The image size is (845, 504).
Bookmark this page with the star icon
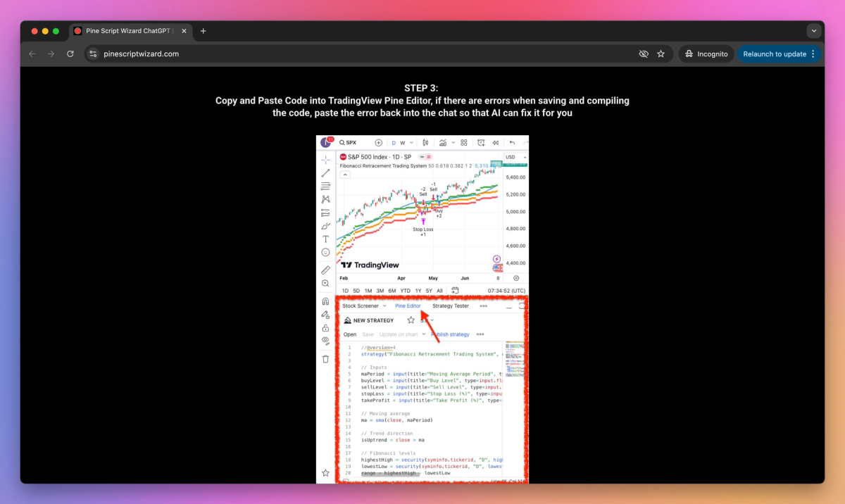(661, 53)
